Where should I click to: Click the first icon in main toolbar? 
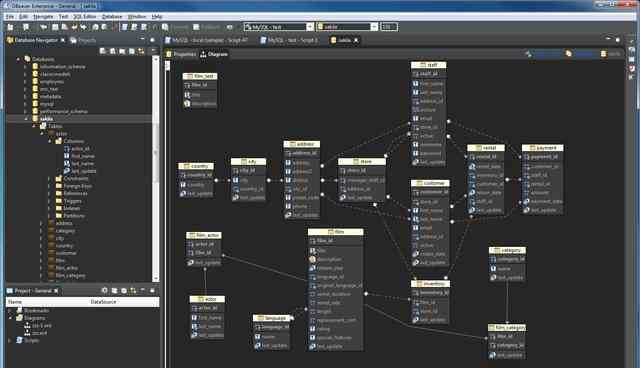coord(11,27)
